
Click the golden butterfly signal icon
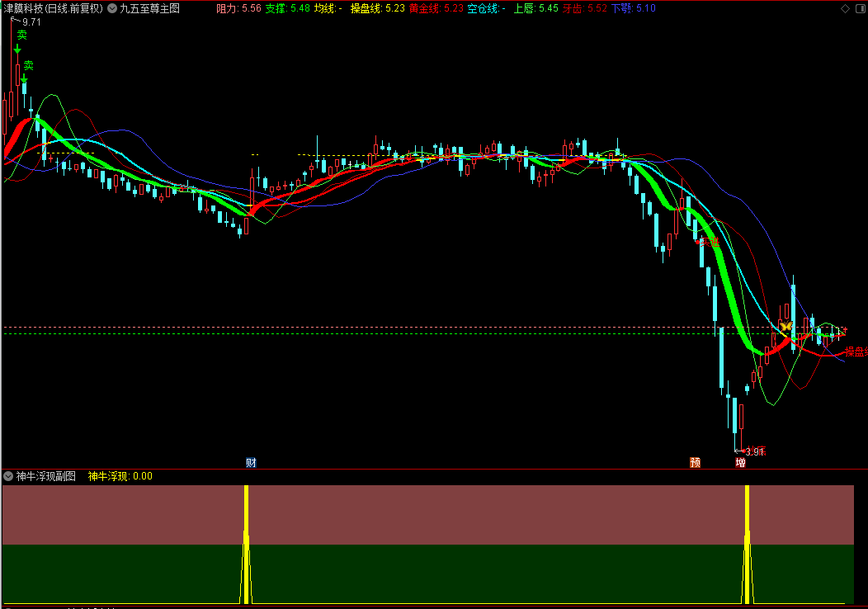click(x=786, y=326)
